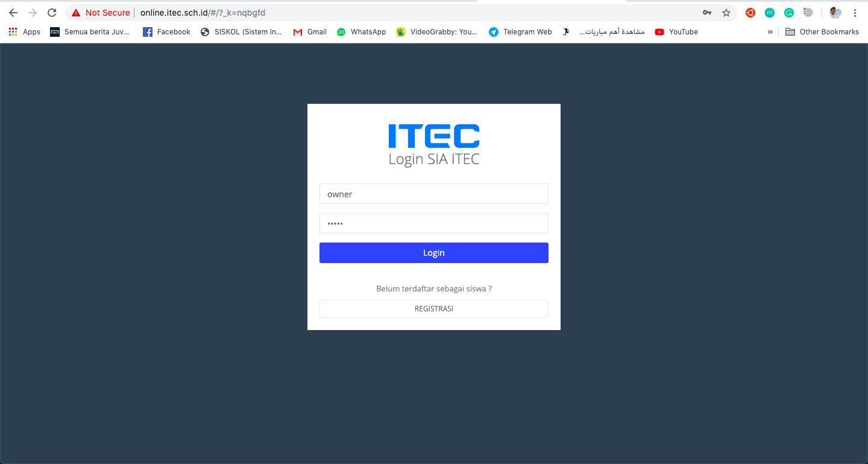Click the password field
868x464 pixels.
tap(434, 223)
